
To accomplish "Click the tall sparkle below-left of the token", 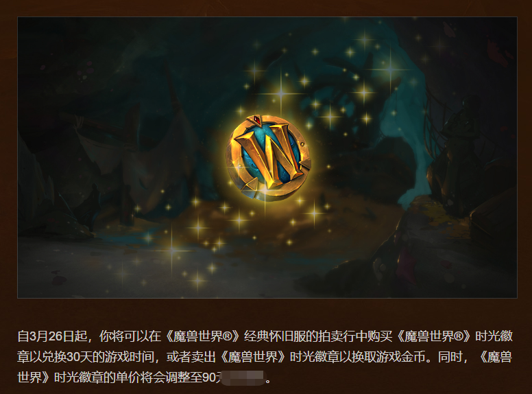I will pyautogui.click(x=172, y=251).
